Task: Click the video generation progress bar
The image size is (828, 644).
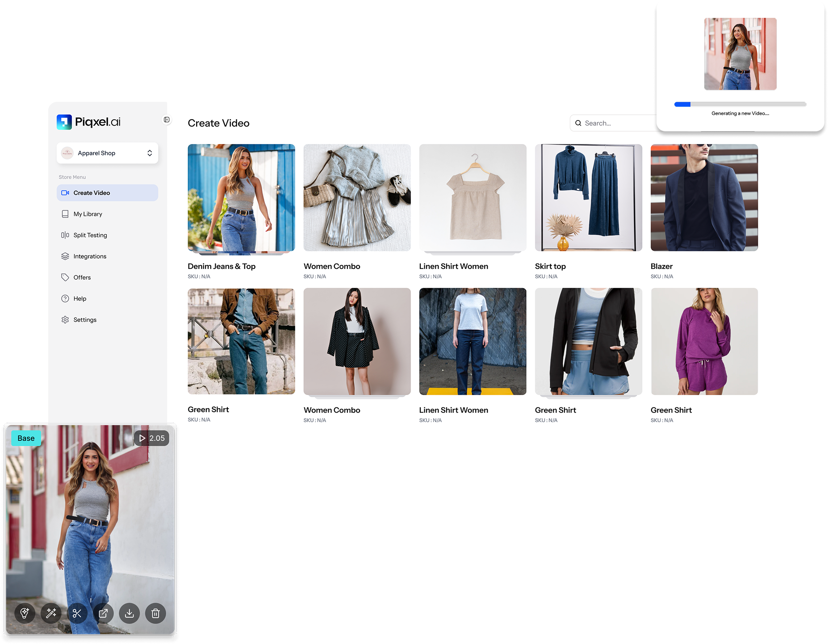Action: pyautogui.click(x=740, y=104)
